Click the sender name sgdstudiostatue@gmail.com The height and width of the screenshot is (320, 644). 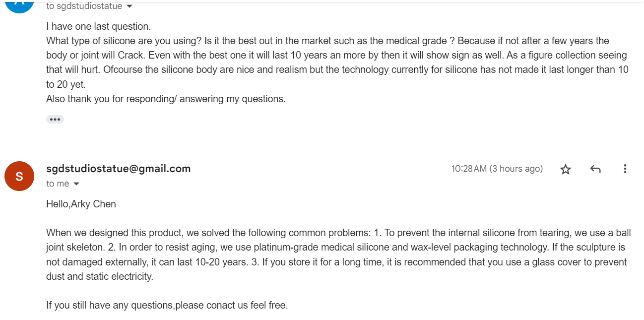point(118,169)
